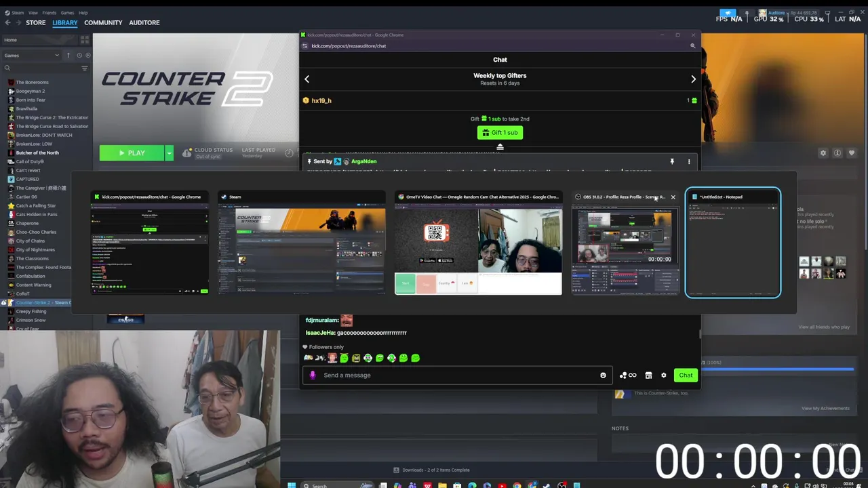This screenshot has width=868, height=488.
Task: Unpin the pinned message via pin icon
Action: (672, 162)
